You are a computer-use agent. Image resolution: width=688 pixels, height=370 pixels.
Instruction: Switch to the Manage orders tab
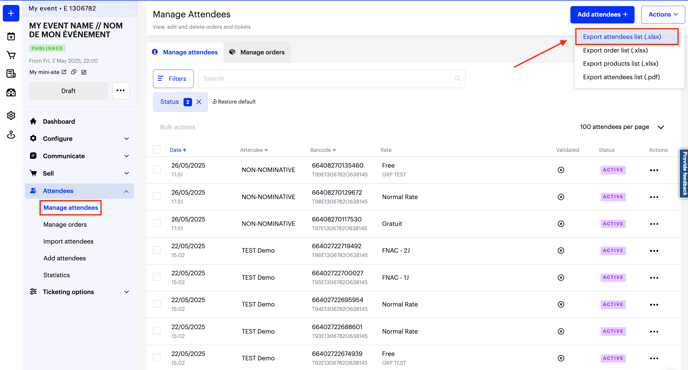point(257,52)
